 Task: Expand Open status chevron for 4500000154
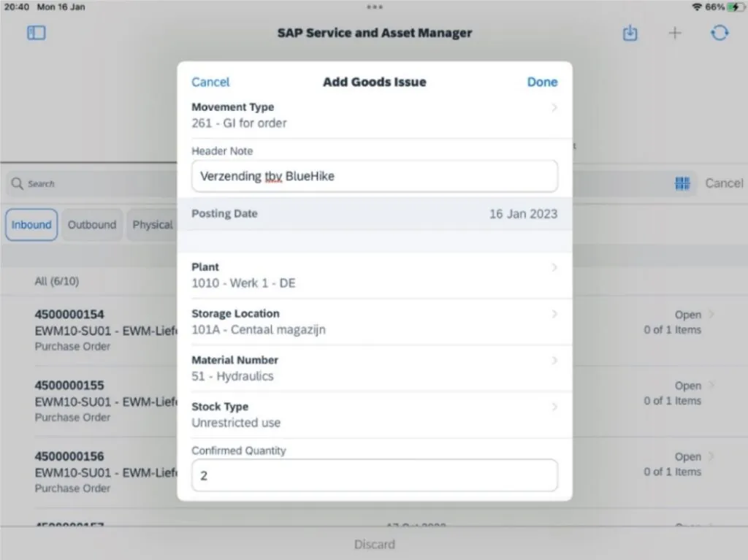click(711, 315)
